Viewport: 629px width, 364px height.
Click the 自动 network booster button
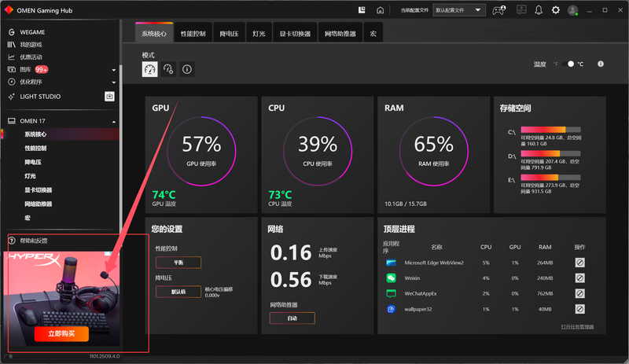(292, 318)
